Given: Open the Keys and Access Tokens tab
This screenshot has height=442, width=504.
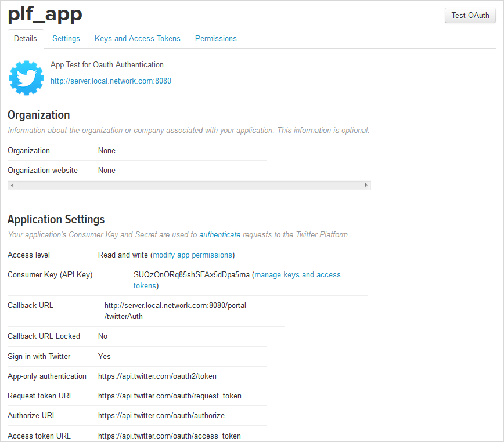Looking at the screenshot, I should 137,38.
